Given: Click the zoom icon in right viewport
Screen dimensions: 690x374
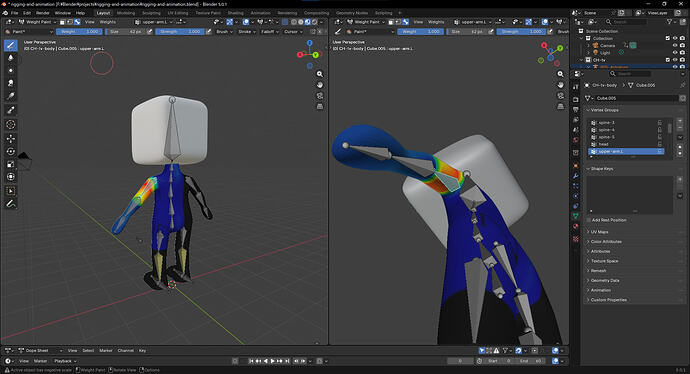Looking at the screenshot, I should click(560, 74).
